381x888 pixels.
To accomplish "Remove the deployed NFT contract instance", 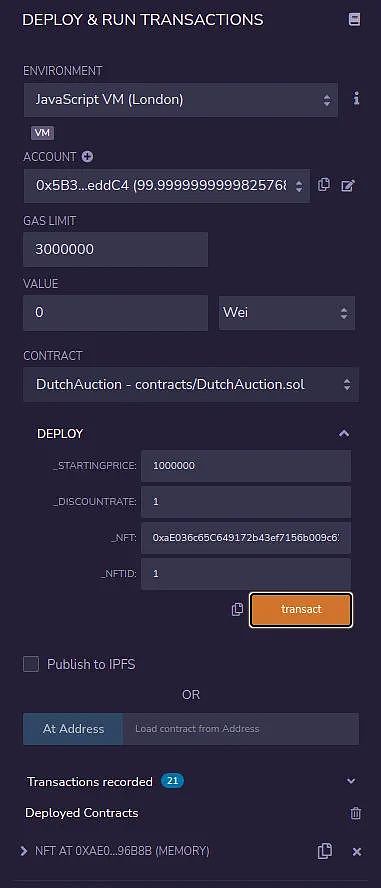I will 357,851.
